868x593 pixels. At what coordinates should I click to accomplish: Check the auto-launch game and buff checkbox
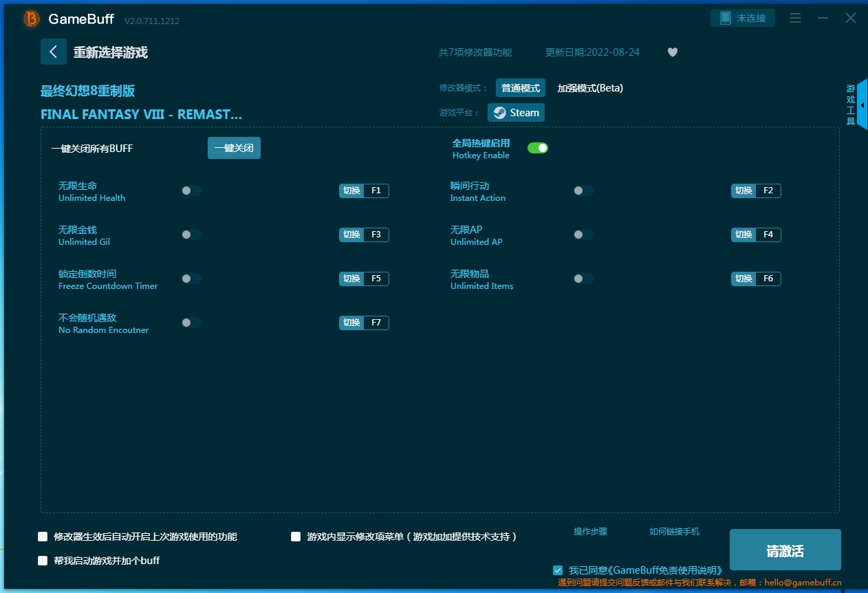coord(43,561)
